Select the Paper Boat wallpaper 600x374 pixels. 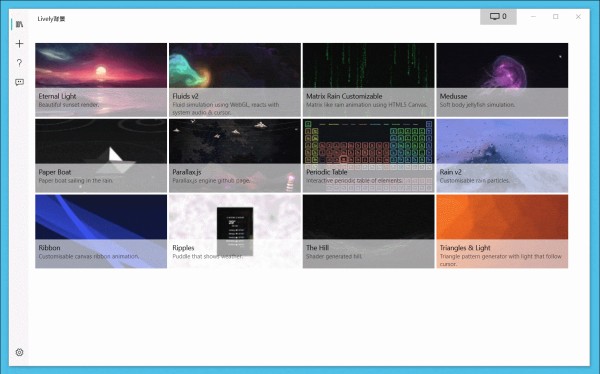click(101, 155)
